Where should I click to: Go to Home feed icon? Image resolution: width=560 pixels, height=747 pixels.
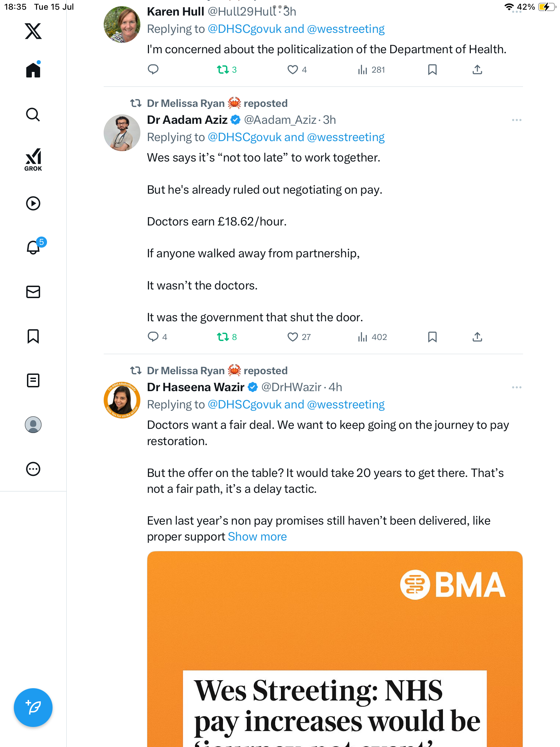click(33, 70)
